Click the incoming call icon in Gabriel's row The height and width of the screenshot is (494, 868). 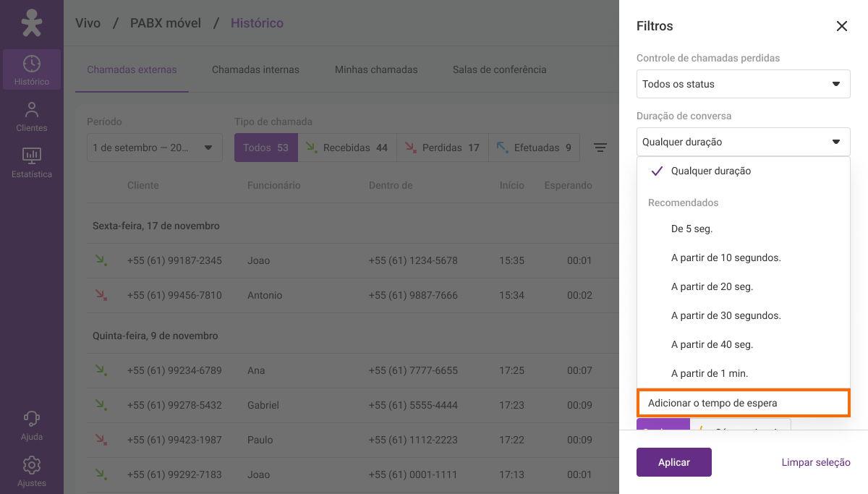(x=101, y=405)
